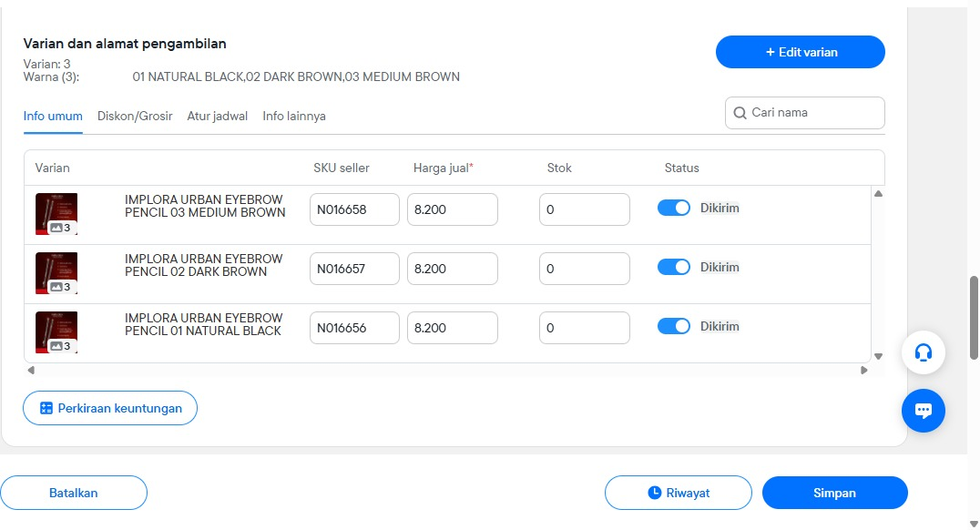The width and height of the screenshot is (980, 530).
Task: Click the Varian column header
Action: click(53, 168)
